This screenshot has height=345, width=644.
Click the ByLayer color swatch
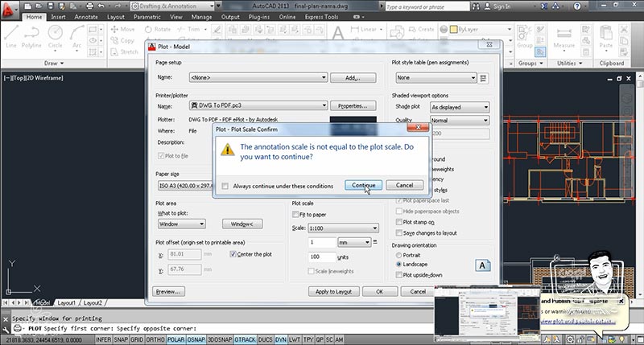tap(453, 30)
